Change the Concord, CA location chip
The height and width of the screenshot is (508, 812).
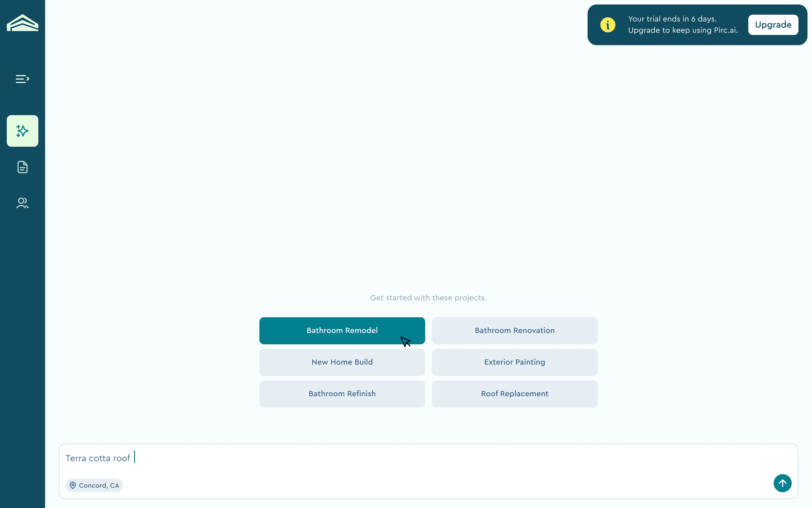(x=94, y=486)
